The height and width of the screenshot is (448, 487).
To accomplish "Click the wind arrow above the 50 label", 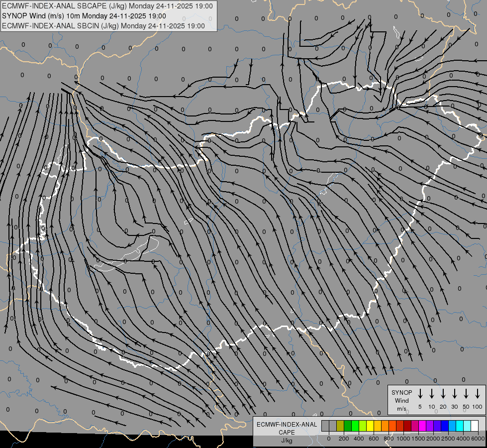I will (x=466, y=393).
